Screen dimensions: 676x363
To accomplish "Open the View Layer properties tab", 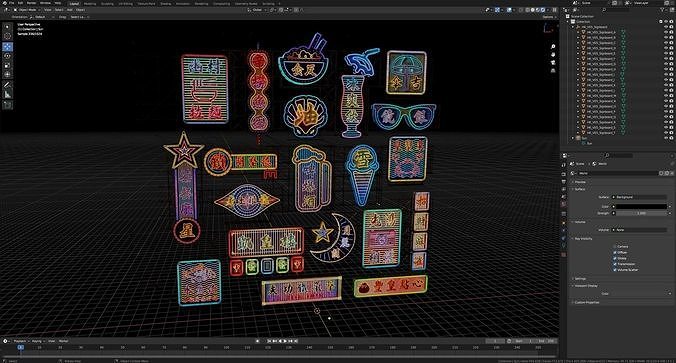I will 564,189.
